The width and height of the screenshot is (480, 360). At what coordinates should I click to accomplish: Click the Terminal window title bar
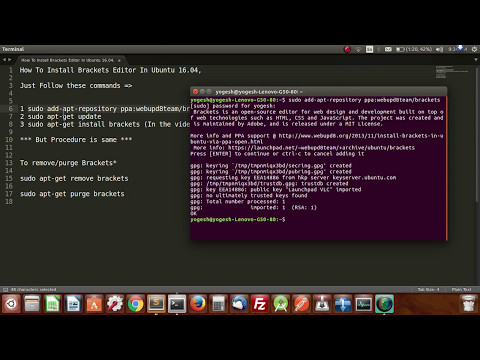pyautogui.click(x=318, y=92)
